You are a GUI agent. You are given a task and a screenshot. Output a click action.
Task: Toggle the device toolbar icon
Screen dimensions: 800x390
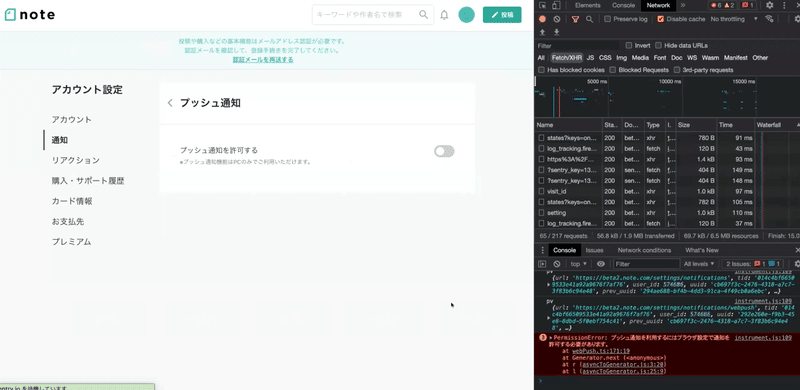pyautogui.click(x=557, y=5)
